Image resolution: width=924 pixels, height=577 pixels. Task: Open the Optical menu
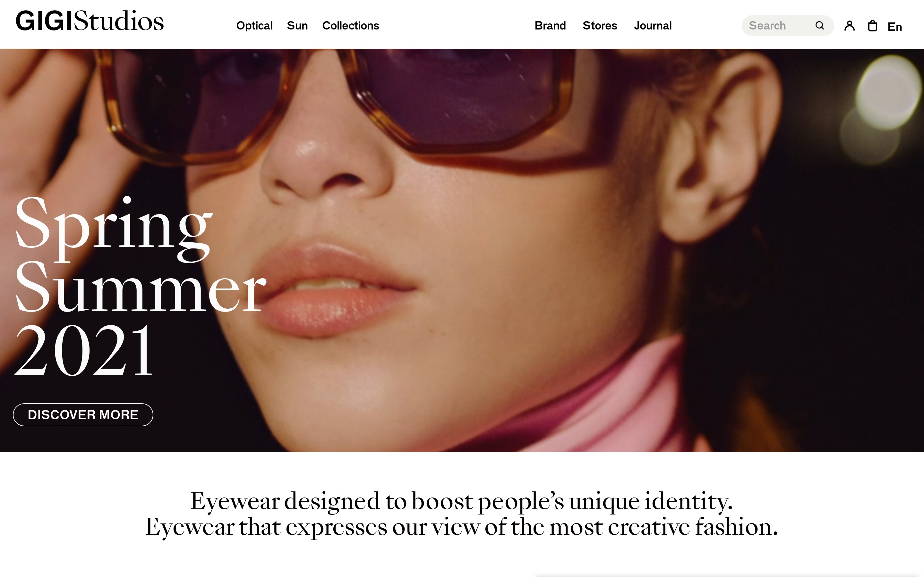tap(254, 26)
